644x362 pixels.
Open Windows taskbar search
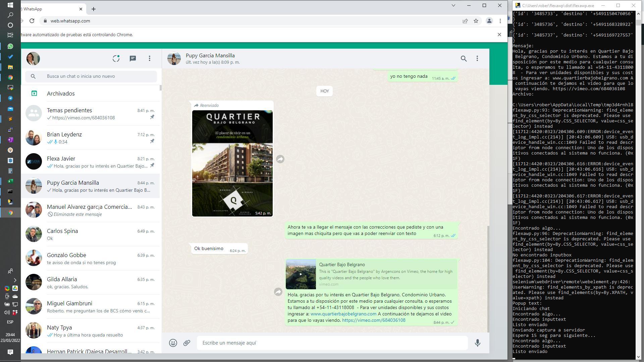coord(10,15)
